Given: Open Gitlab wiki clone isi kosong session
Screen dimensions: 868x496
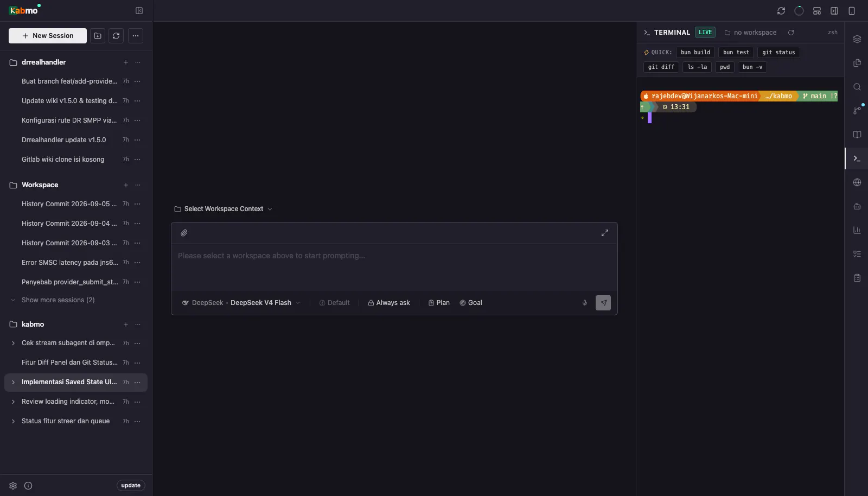Looking at the screenshot, I should (63, 160).
